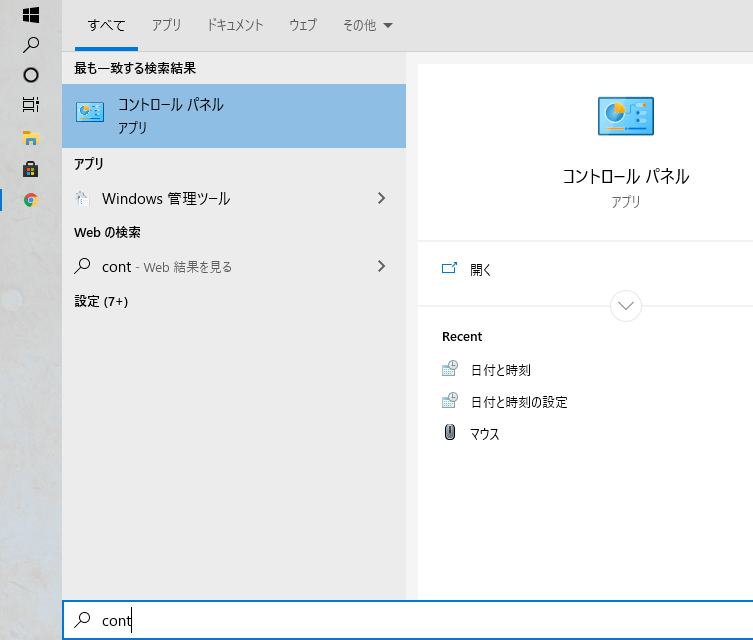Click mouse icon beside マウス
The image size is (753, 640).
tap(450, 432)
